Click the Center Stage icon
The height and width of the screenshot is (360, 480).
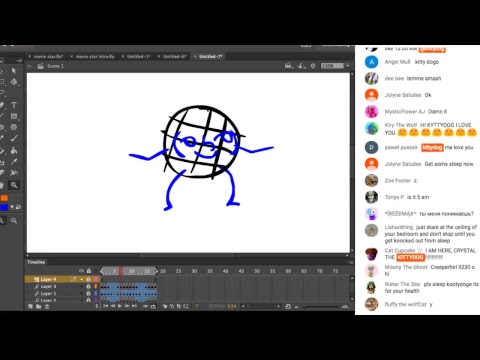pyautogui.click(x=313, y=66)
